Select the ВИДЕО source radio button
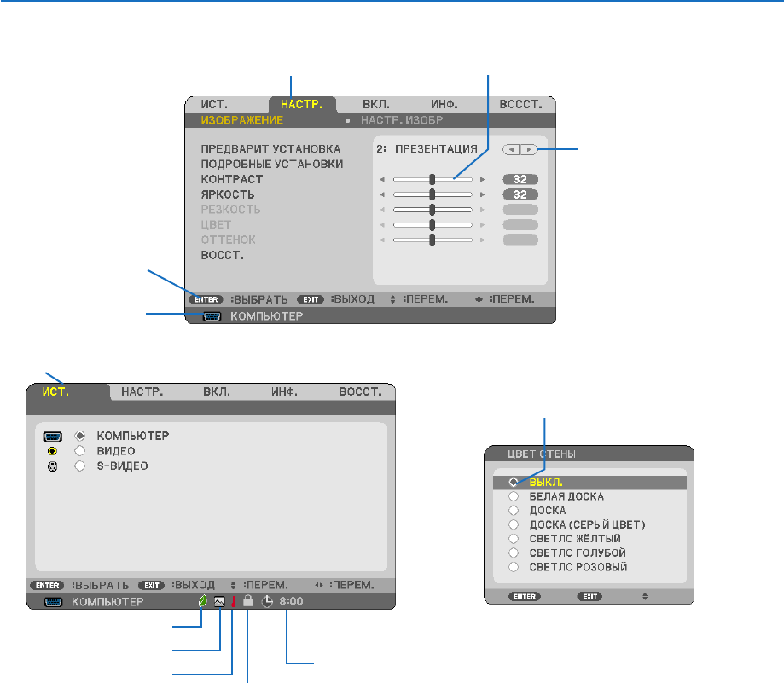 pyautogui.click(x=79, y=451)
